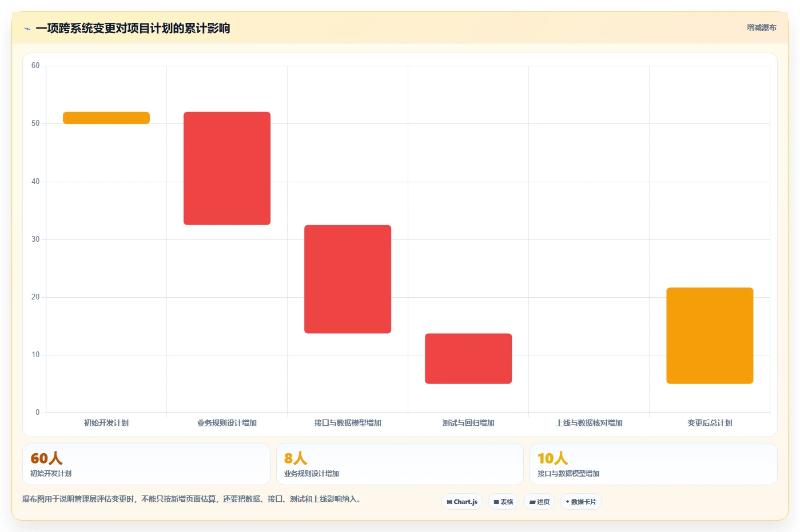Click the 接口与数据模型增加 caption under 10人
Image resolution: width=800 pixels, height=532 pixels.
click(x=568, y=474)
